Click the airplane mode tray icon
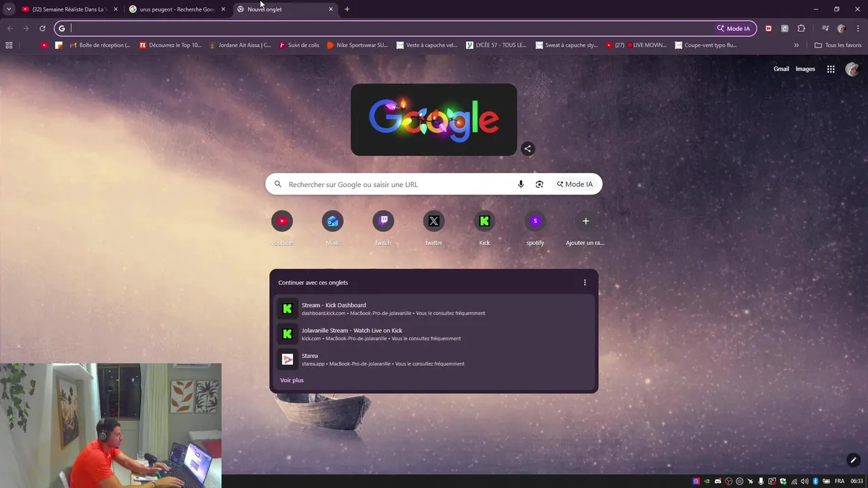The height and width of the screenshot is (488, 868). [751, 481]
